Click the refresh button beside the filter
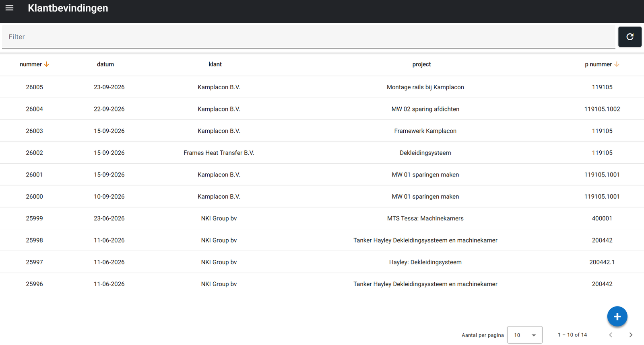 coord(630,37)
